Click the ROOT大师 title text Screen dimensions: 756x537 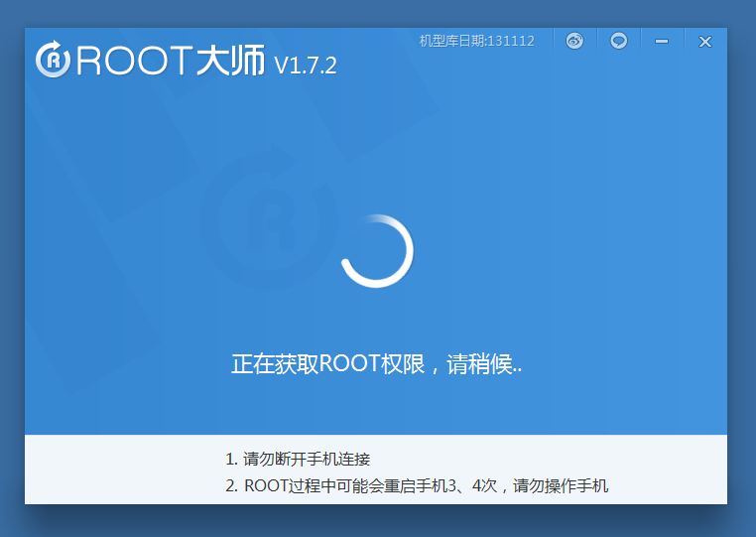click(172, 61)
